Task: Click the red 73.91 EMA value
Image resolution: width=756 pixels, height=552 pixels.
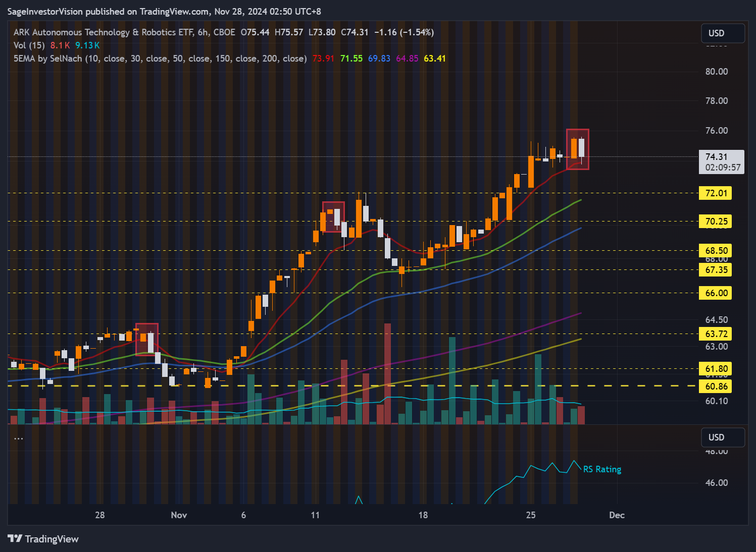Action: click(323, 59)
